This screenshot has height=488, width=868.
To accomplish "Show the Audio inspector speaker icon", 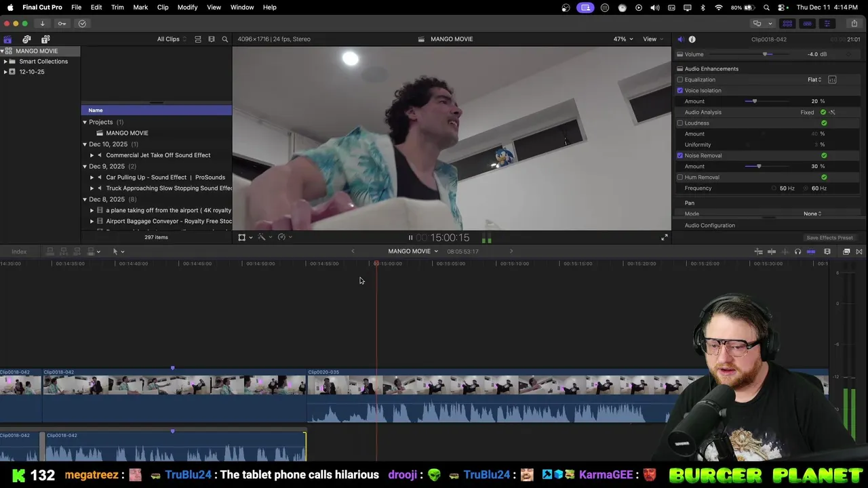I will pos(681,39).
